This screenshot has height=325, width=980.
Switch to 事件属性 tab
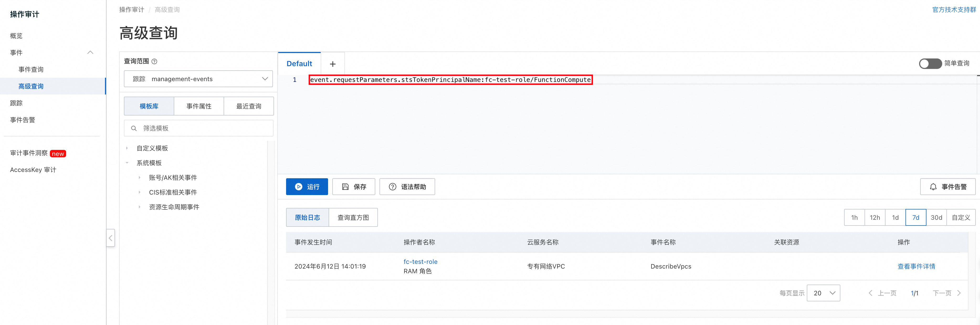[199, 106]
